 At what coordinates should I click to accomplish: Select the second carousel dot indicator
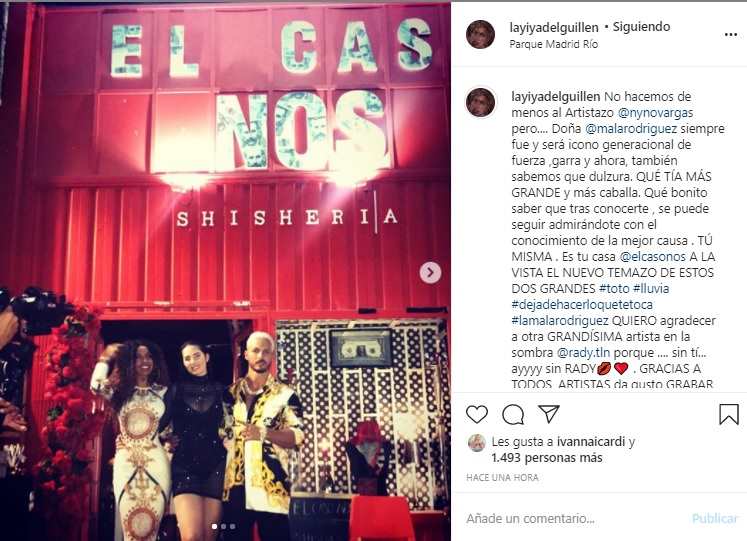[x=223, y=526]
